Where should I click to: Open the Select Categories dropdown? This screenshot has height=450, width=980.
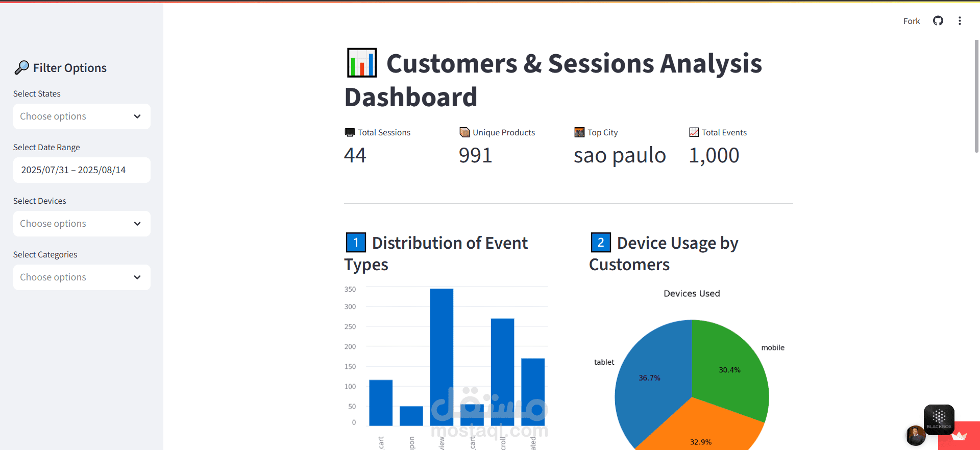pyautogui.click(x=82, y=277)
